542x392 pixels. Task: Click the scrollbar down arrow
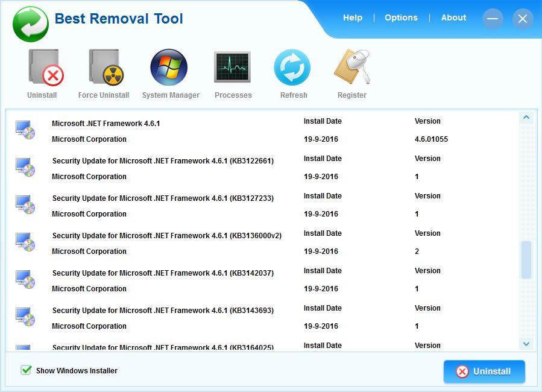tap(526, 344)
